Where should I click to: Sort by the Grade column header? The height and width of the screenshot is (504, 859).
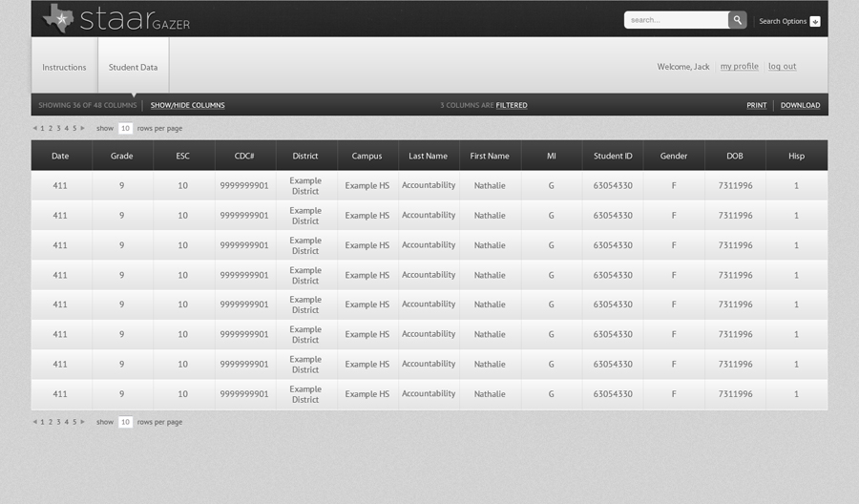[121, 156]
